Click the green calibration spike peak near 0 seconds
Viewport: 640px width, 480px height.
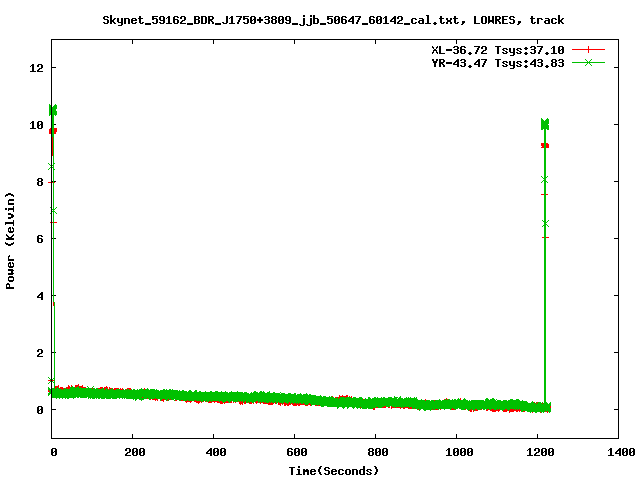click(x=53, y=110)
